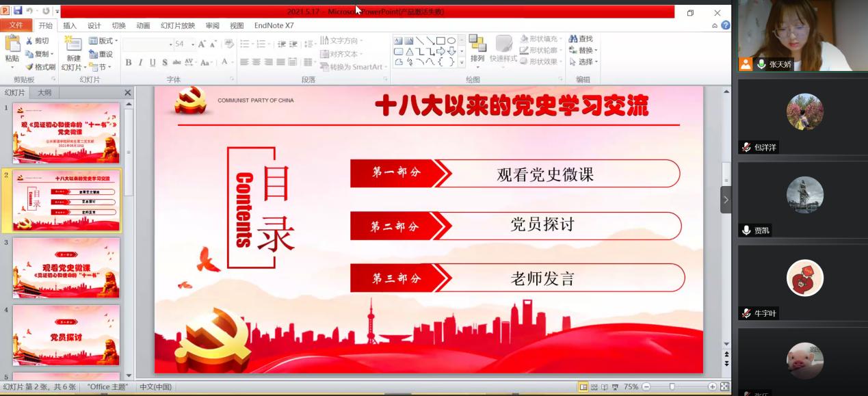Switch to Outline (大纲) pane tab
Viewport: 868px width, 396px height.
click(44, 92)
